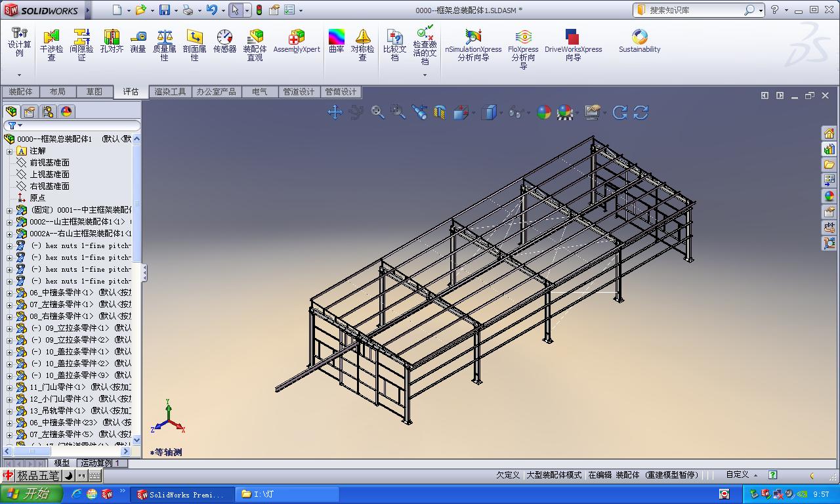Click the Display Style cube icon
Image resolution: width=840 pixels, height=504 pixels.
pyautogui.click(x=488, y=112)
